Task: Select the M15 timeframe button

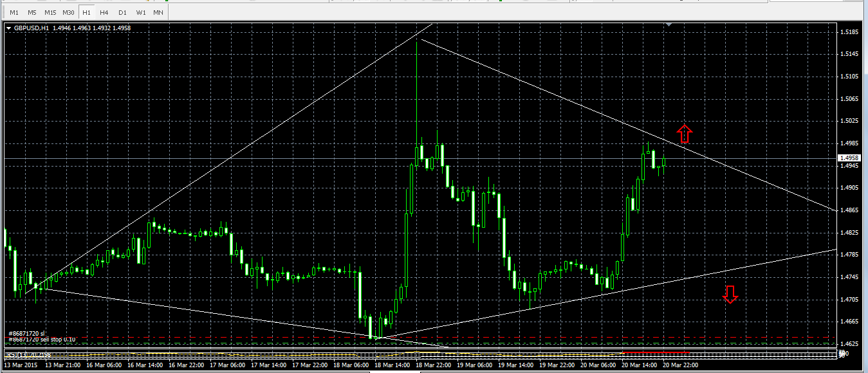Action: tap(50, 13)
